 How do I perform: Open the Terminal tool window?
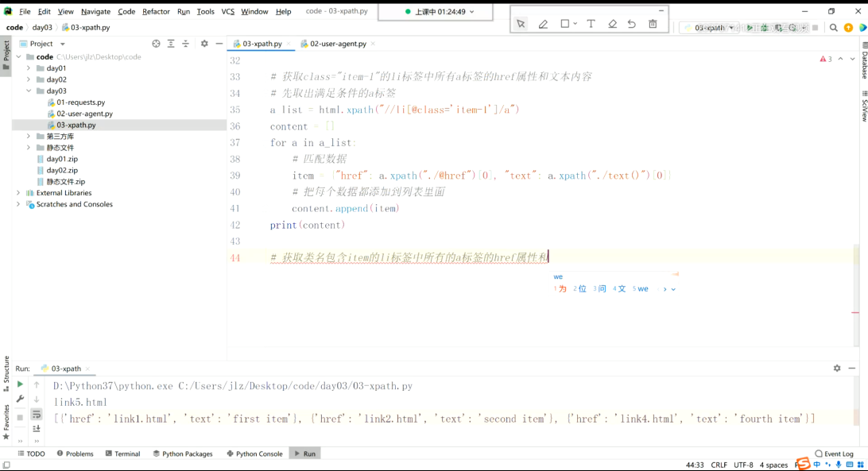[122, 454]
